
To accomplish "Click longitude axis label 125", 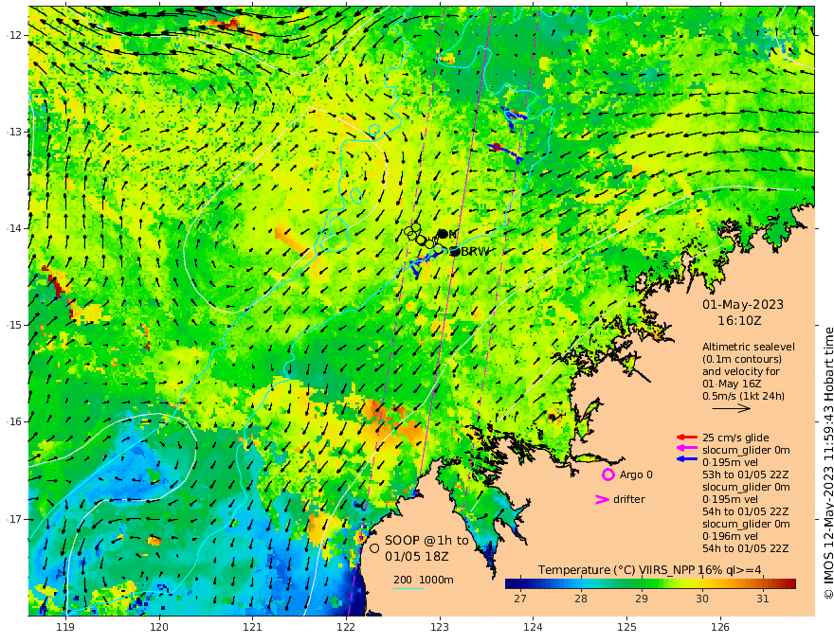I will [x=626, y=628].
